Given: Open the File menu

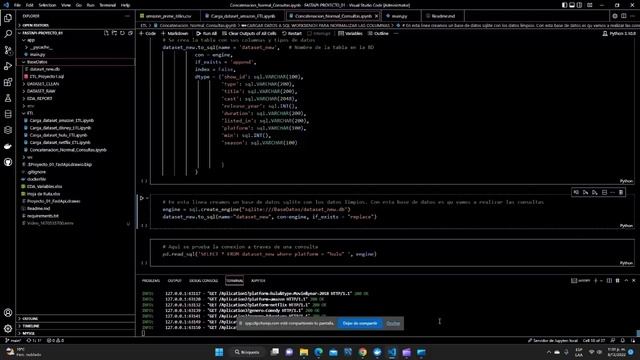Looking at the screenshot, I should pos(17,5).
